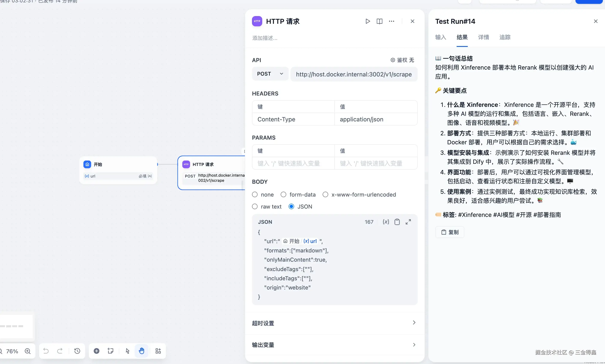605x364 pixels.
Task: Click the add node plus icon
Action: [97, 351]
